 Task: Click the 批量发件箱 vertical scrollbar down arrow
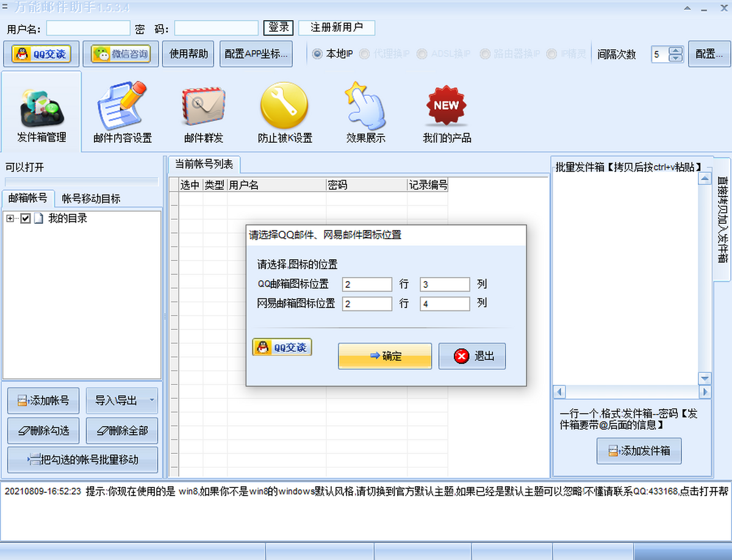point(705,378)
